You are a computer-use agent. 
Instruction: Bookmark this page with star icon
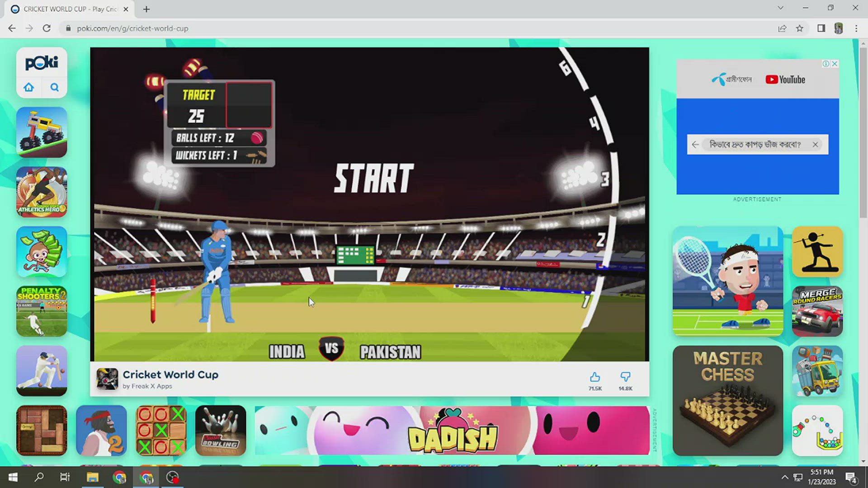800,28
